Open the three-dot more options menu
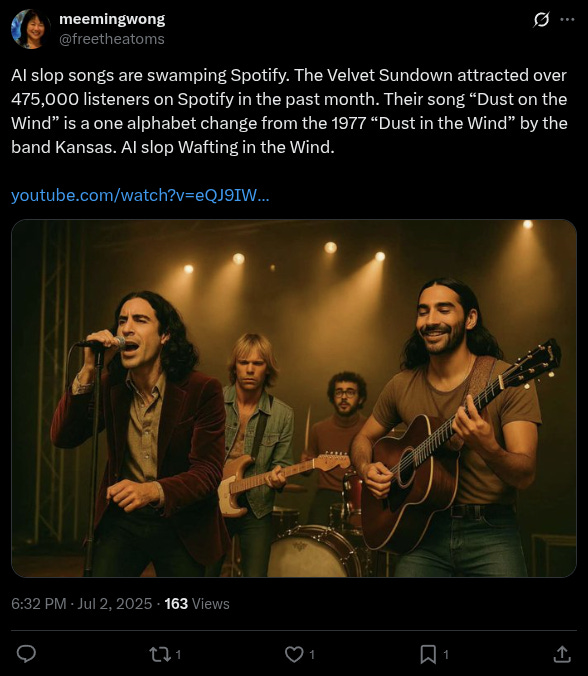The width and height of the screenshot is (588, 676). 567,19
